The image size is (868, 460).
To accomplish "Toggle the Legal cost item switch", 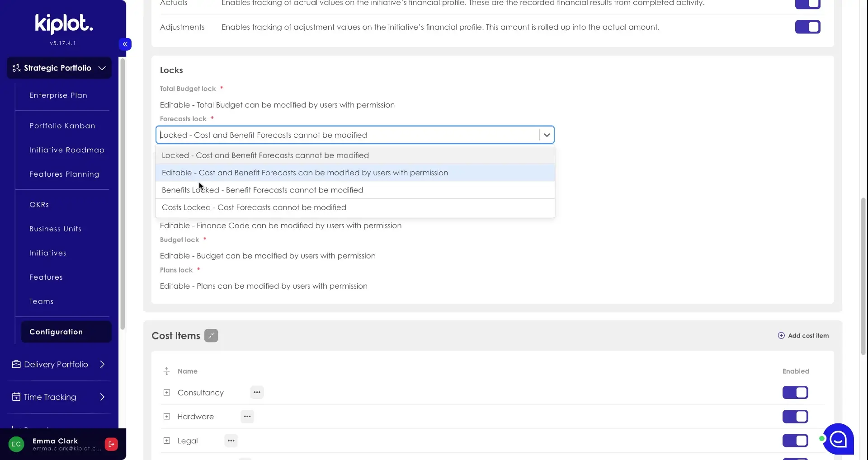I will pos(795,441).
